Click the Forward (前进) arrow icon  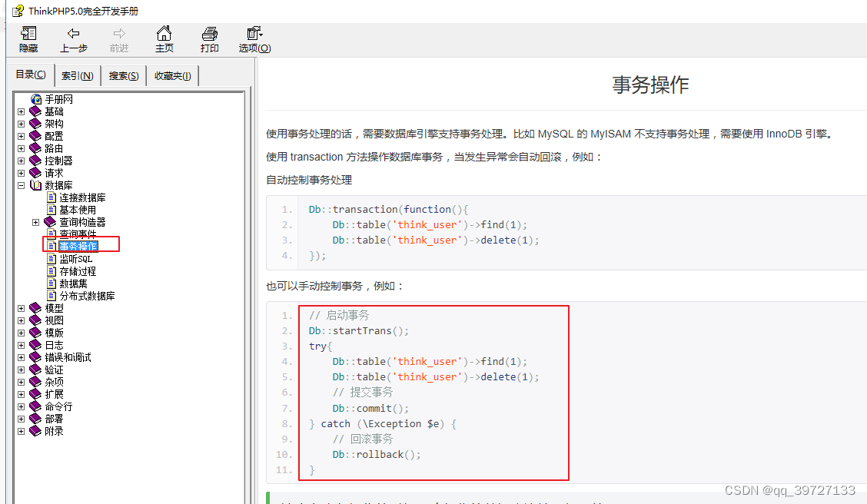[x=119, y=34]
